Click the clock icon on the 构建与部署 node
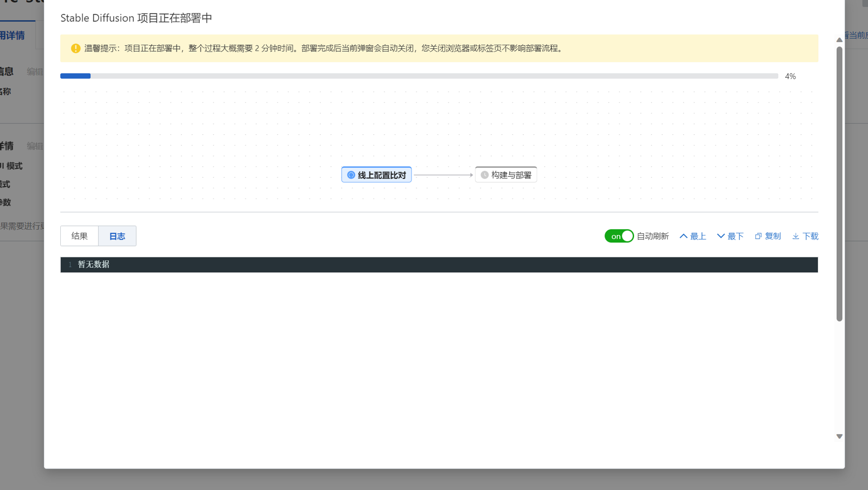The image size is (868, 490). (486, 175)
